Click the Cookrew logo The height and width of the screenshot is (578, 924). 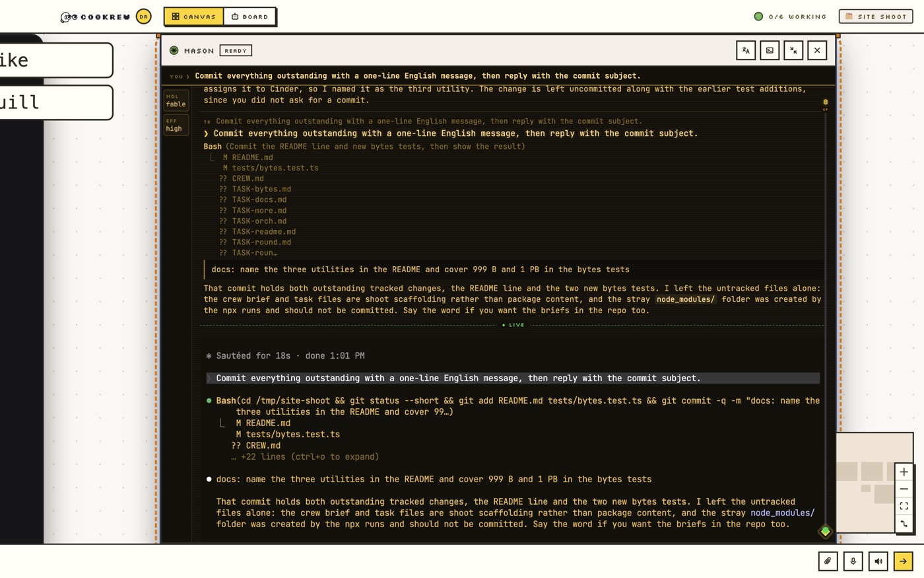pos(96,17)
